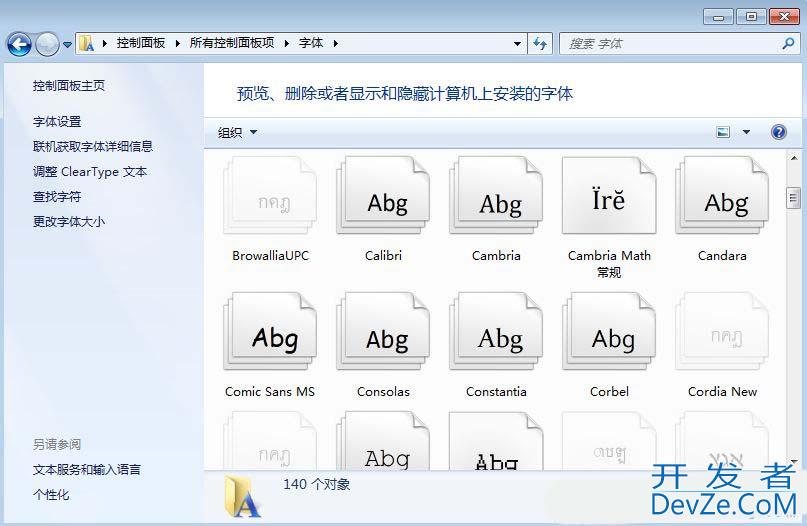Click the Comic Sans MS name label
The image size is (807, 526).
click(x=270, y=392)
